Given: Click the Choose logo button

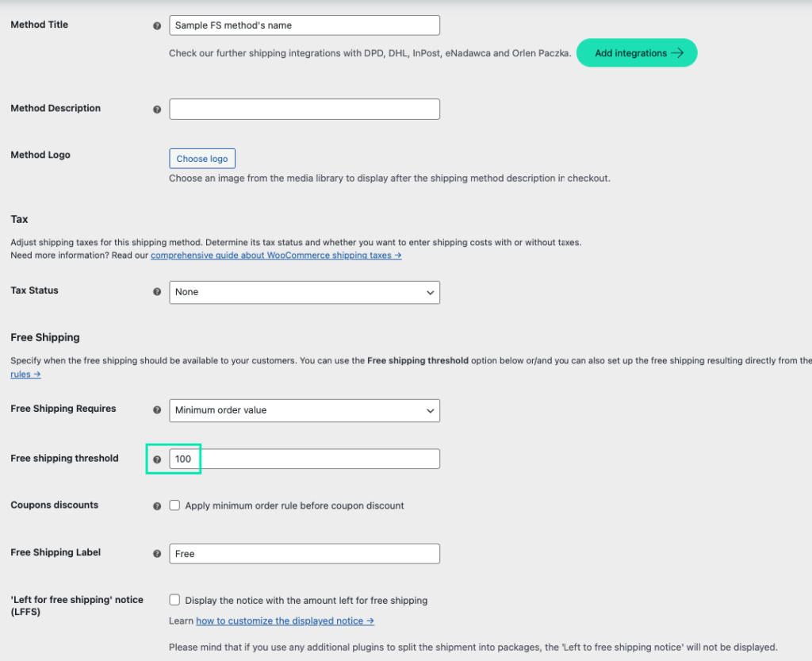Looking at the screenshot, I should (202, 159).
